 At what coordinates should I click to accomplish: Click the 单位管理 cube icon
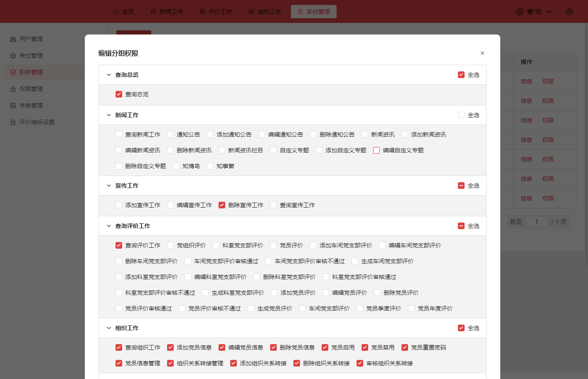pos(13,56)
